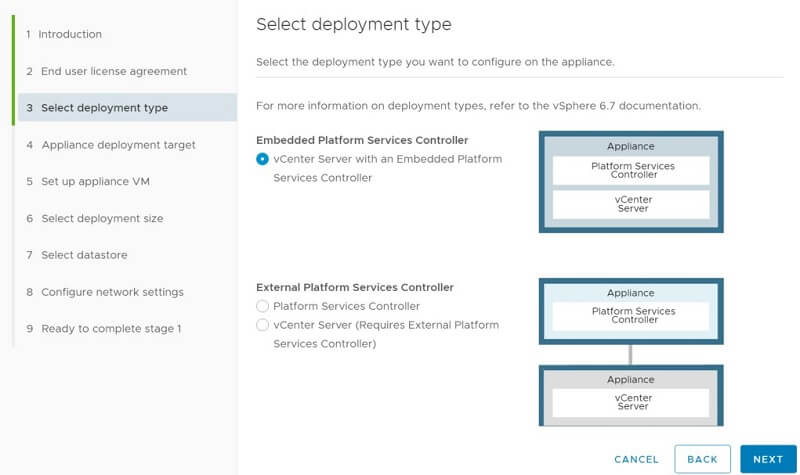Go to step 1 Introduction
Screen dimensions: 800x475
pos(70,34)
